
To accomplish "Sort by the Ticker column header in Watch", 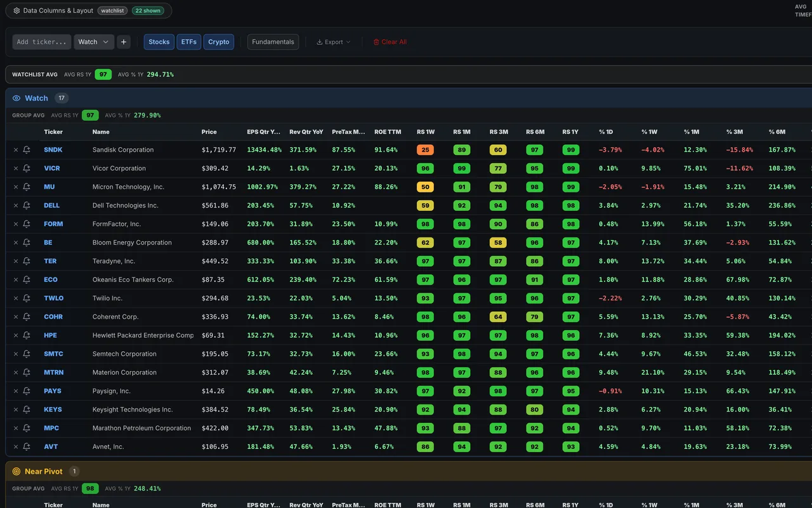I will 53,132.
